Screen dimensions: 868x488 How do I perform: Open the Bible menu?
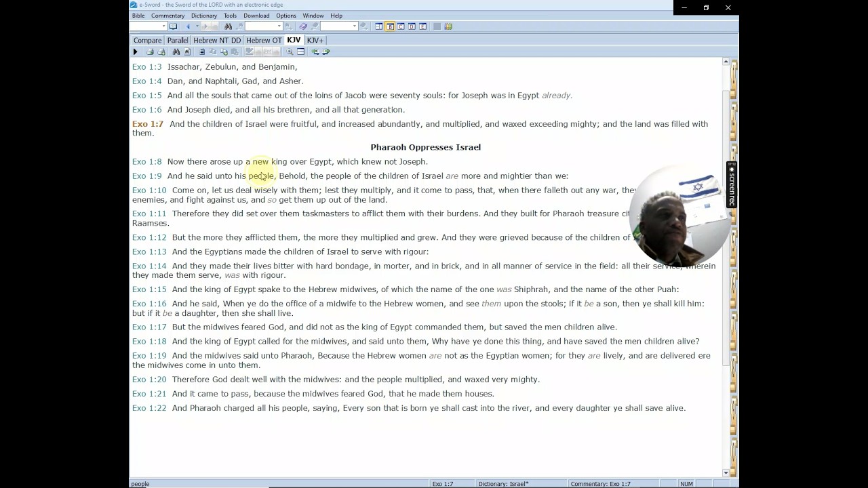point(138,16)
